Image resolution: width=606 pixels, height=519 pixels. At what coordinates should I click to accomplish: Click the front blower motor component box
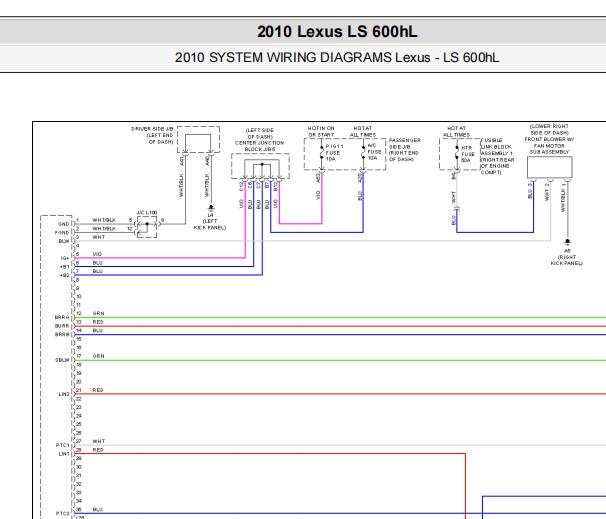[550, 167]
